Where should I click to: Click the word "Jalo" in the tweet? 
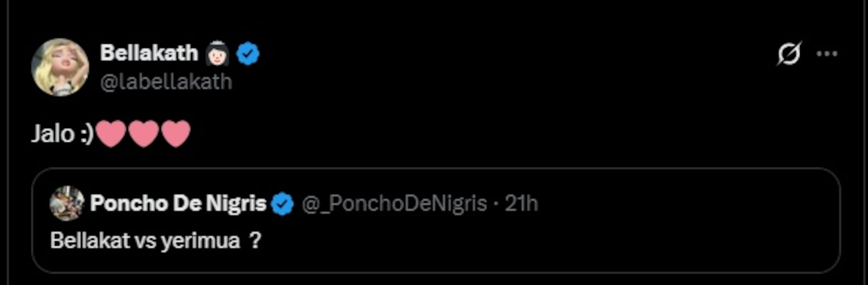(52, 134)
